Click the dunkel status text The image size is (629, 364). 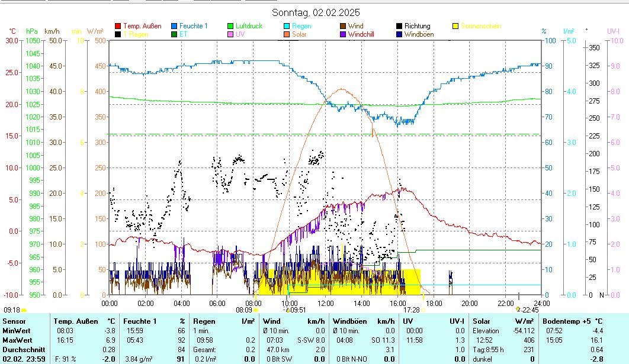click(x=483, y=359)
